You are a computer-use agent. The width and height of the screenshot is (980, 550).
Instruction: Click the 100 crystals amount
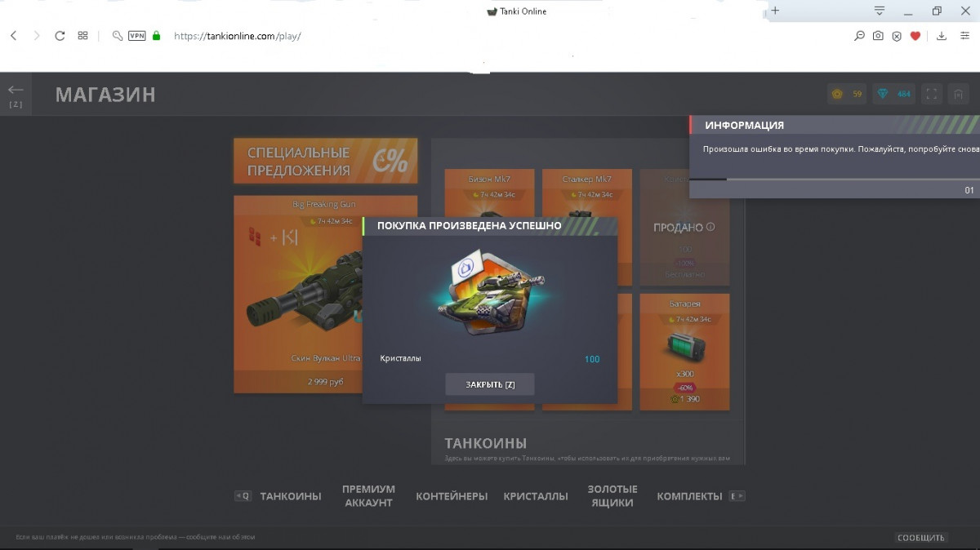(592, 359)
